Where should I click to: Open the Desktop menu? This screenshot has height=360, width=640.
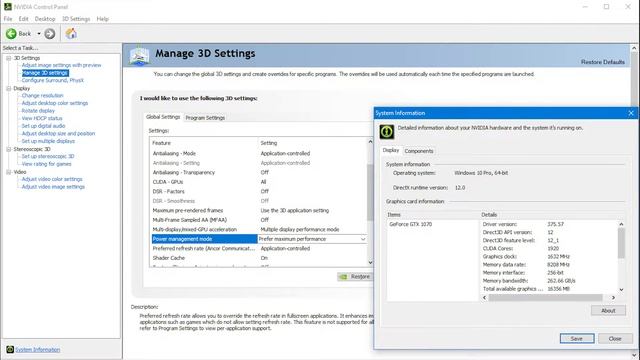point(44,19)
